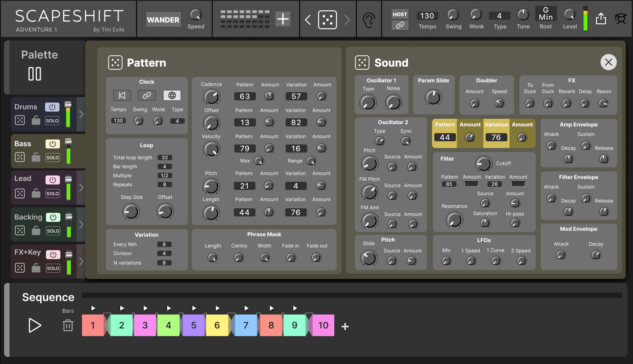
Task: Randomize the Lead track with its dice icon
Action: [20, 193]
